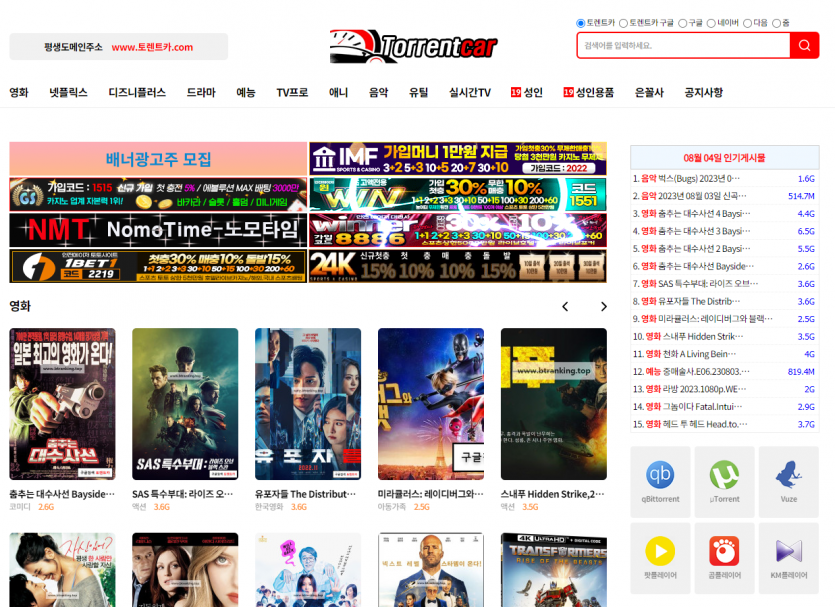Screen dimensions: 835x607
Task: Open the qBittorrent download icon
Action: tap(660, 476)
